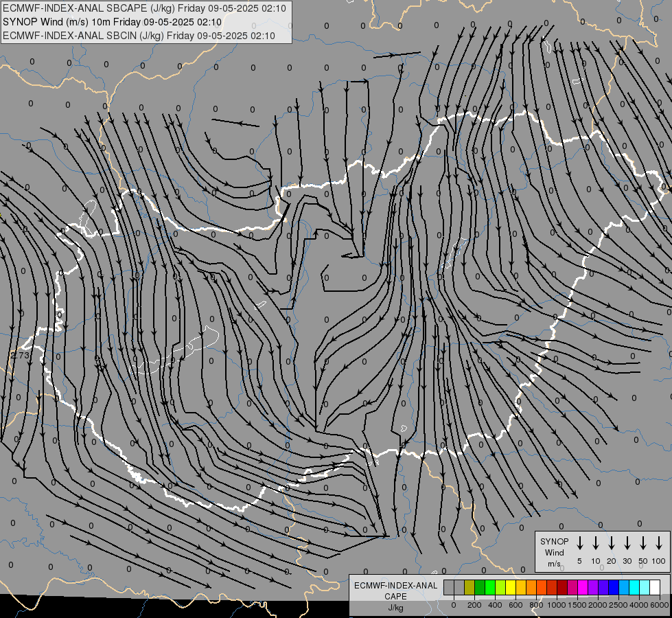Click the 100 label under wind arrows
The image size is (672, 618).
click(659, 561)
